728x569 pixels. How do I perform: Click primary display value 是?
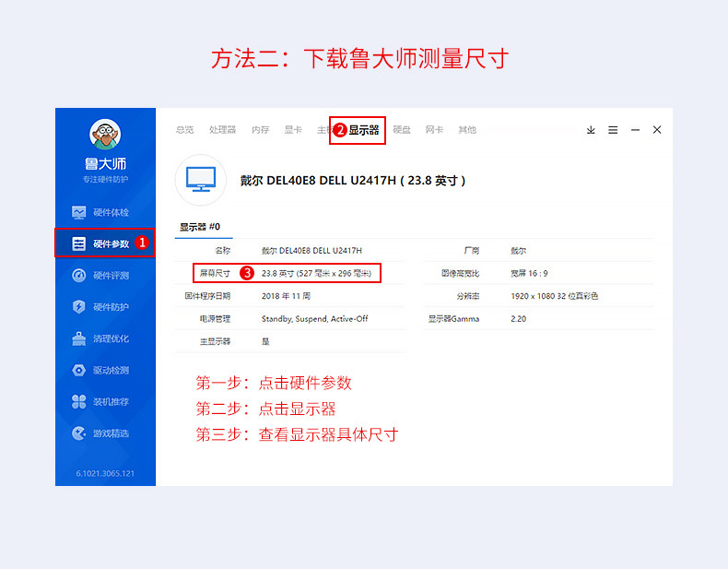(265, 341)
